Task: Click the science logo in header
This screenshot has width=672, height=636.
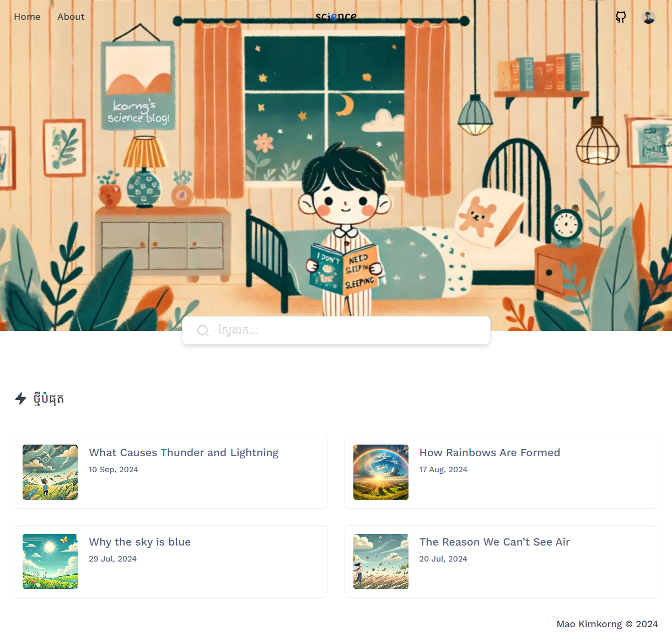Action: [336, 17]
